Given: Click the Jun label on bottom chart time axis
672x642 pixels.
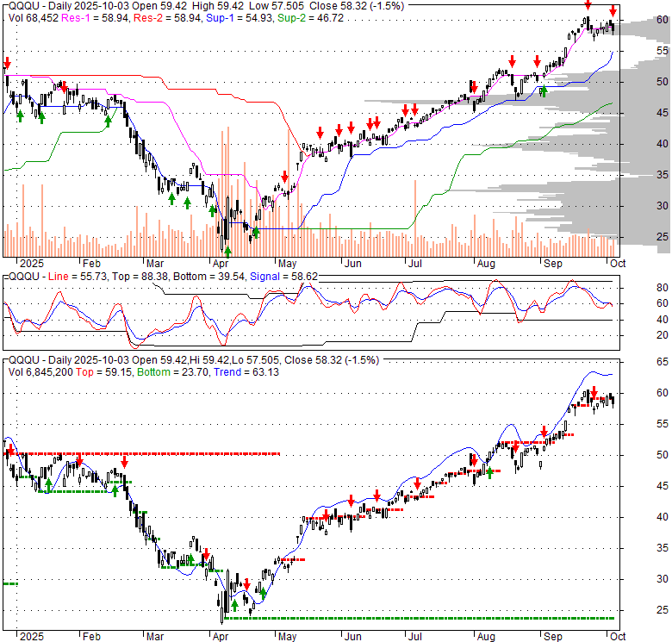Looking at the screenshot, I should 352,637.
